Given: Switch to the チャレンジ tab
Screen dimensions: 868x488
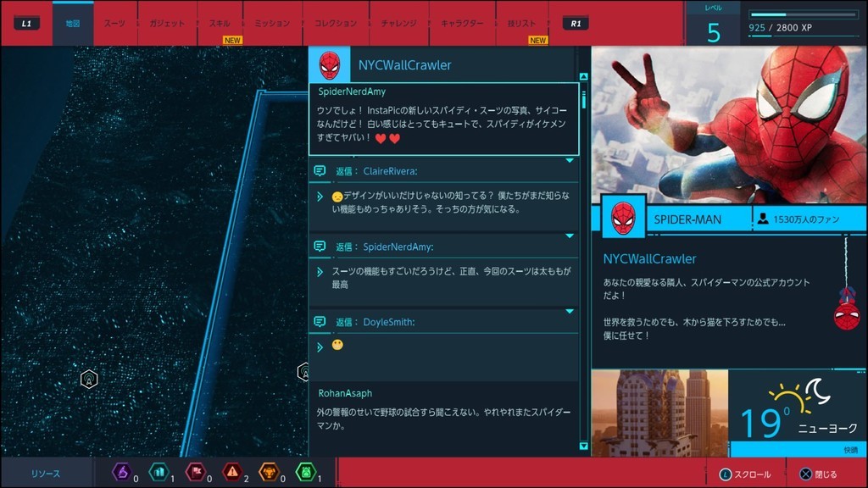Looking at the screenshot, I should [398, 23].
